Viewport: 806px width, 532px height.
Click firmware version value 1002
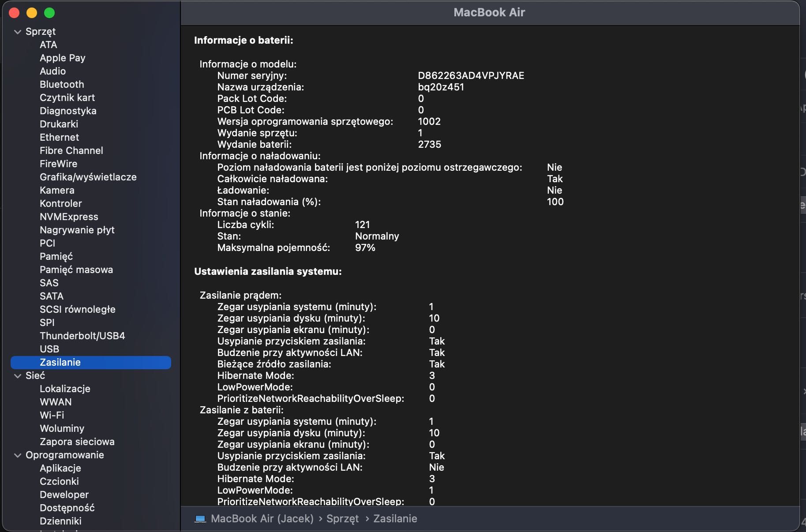(x=429, y=121)
